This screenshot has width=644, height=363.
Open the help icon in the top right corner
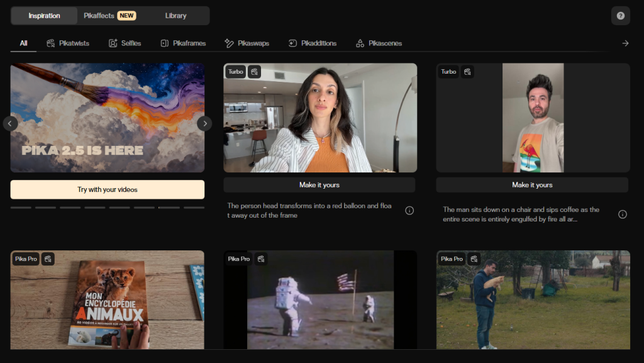pyautogui.click(x=620, y=15)
